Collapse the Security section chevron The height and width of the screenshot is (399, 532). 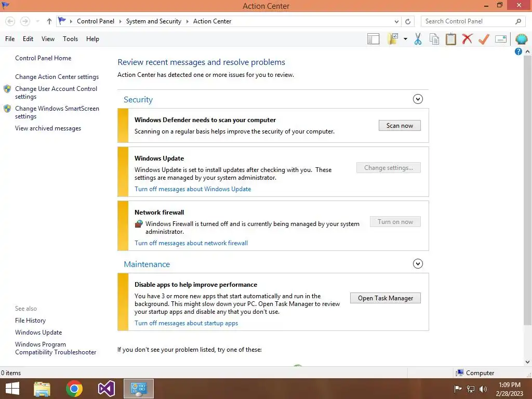(x=418, y=99)
